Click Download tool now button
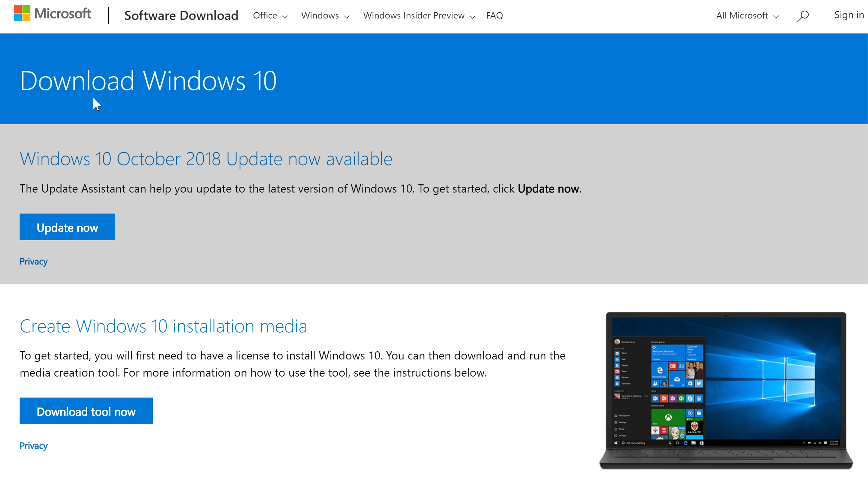Image resolution: width=868 pixels, height=478 pixels. 86,411
